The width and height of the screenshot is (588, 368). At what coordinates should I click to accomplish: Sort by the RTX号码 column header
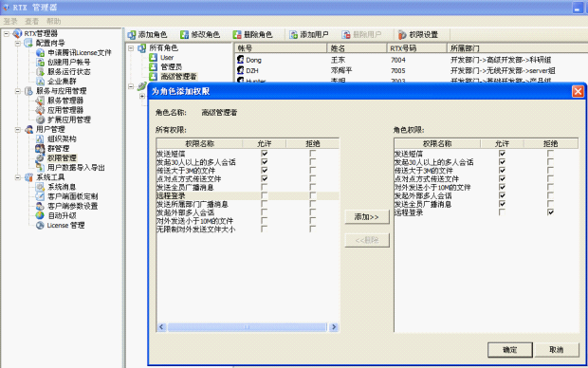tap(416, 48)
